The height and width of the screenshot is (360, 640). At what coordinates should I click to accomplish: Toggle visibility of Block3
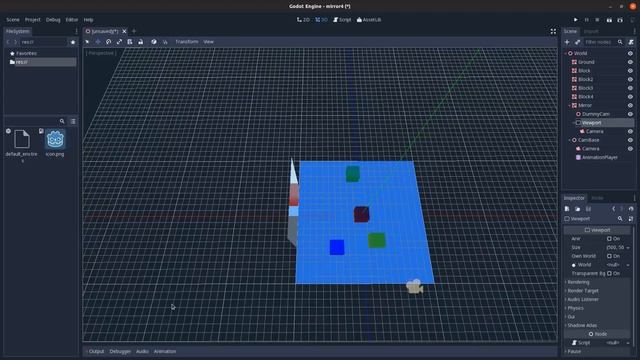(x=630, y=88)
